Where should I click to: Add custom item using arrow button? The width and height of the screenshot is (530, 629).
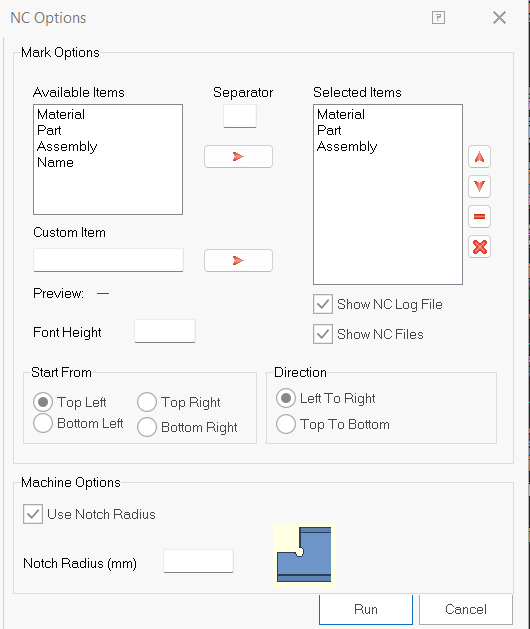[238, 260]
